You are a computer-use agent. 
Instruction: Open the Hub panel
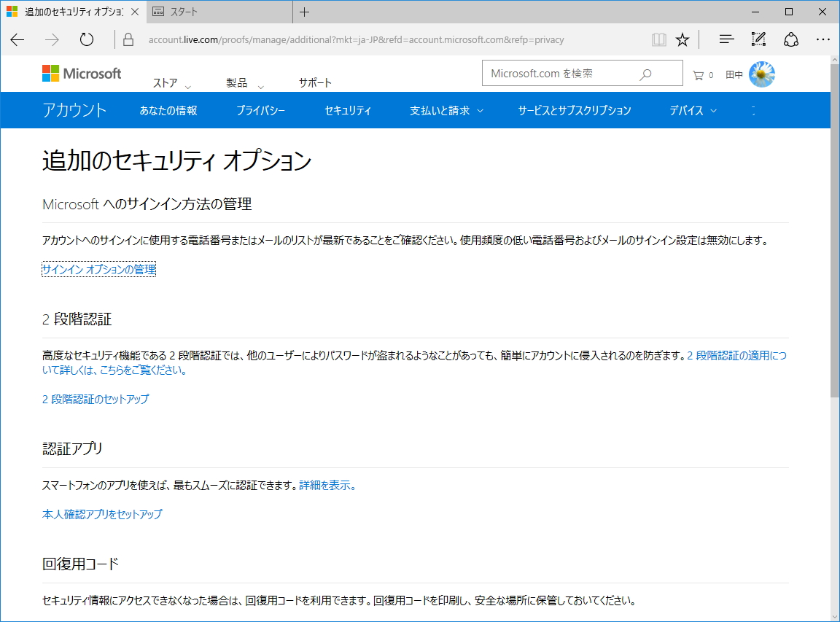pyautogui.click(x=726, y=39)
